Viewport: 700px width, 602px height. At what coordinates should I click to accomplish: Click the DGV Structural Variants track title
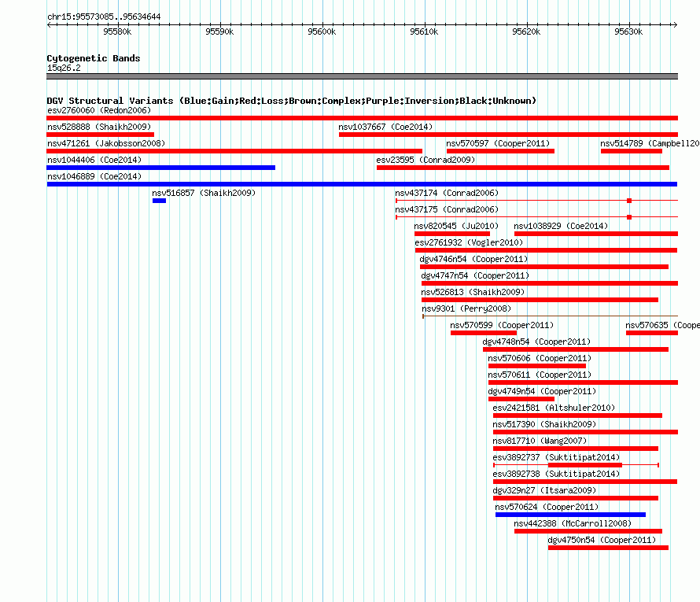coord(292,101)
